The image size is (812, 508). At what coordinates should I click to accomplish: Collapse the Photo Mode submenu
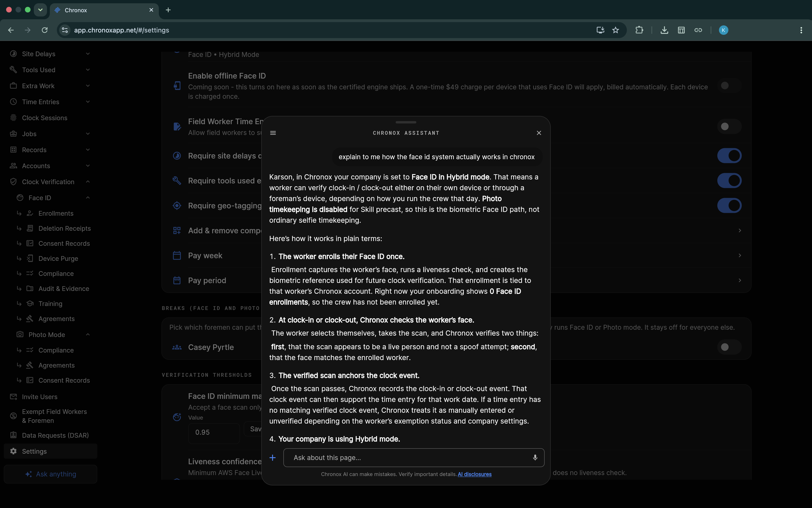click(88, 335)
